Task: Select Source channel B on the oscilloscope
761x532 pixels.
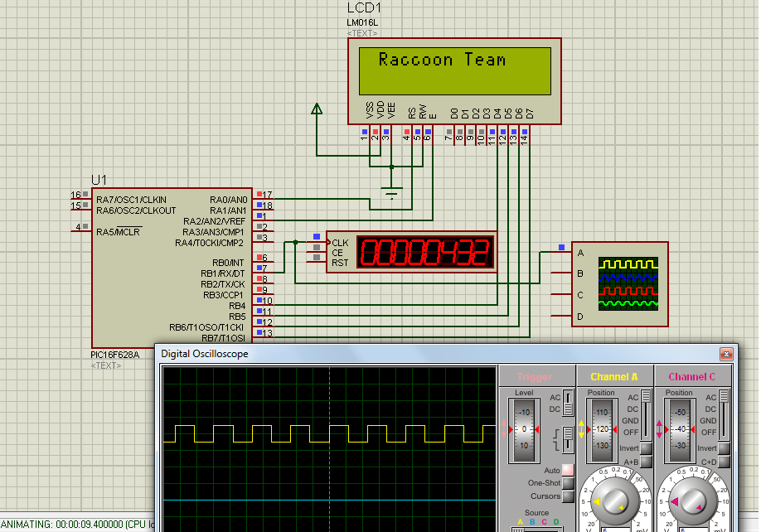Action: tap(531, 521)
